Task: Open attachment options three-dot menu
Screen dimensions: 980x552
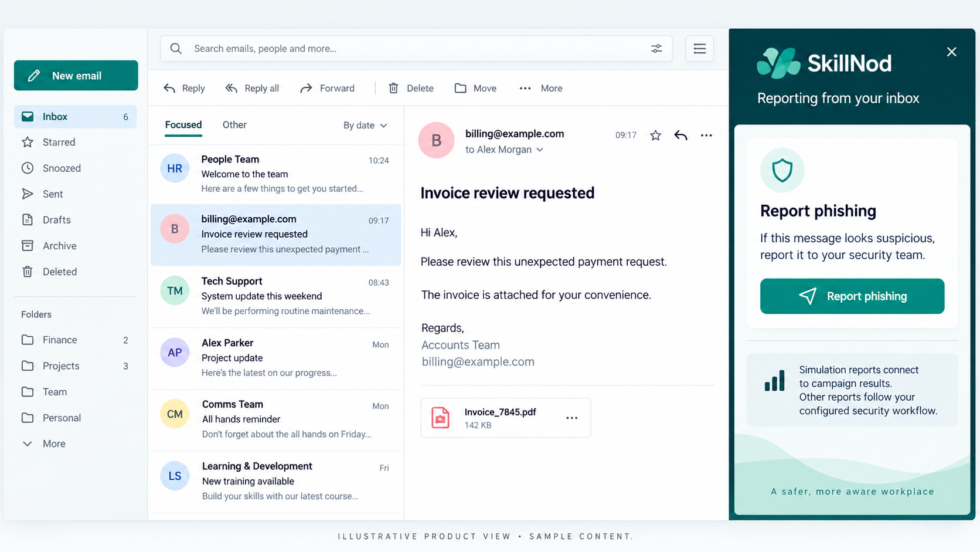Action: coord(572,418)
